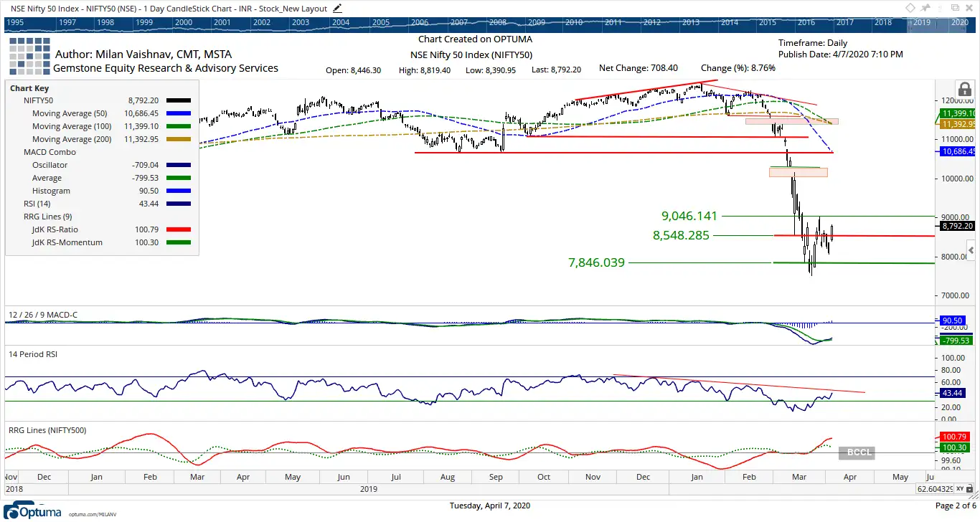Select the RRG Lines (9) entry in Chart Key
980x522 pixels.
click(x=46, y=217)
